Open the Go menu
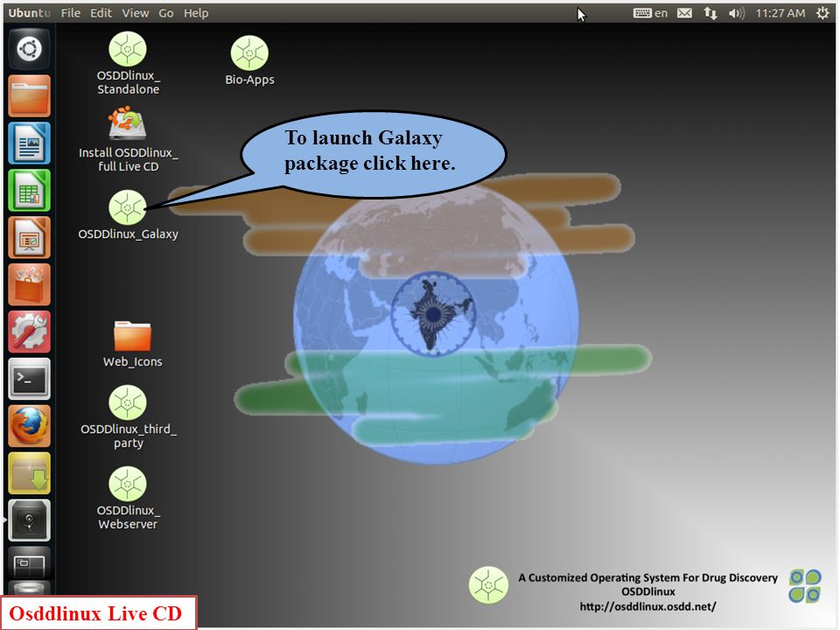This screenshot has width=840, height=630. click(165, 13)
